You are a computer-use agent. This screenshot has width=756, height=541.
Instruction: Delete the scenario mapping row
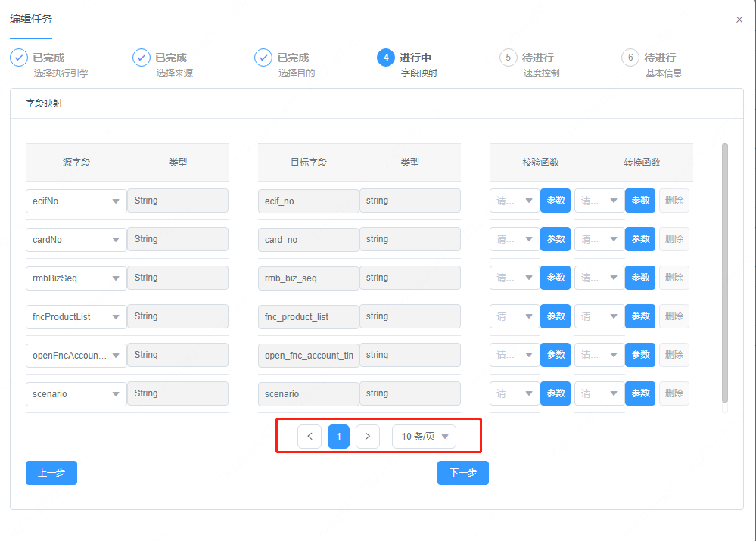(673, 393)
